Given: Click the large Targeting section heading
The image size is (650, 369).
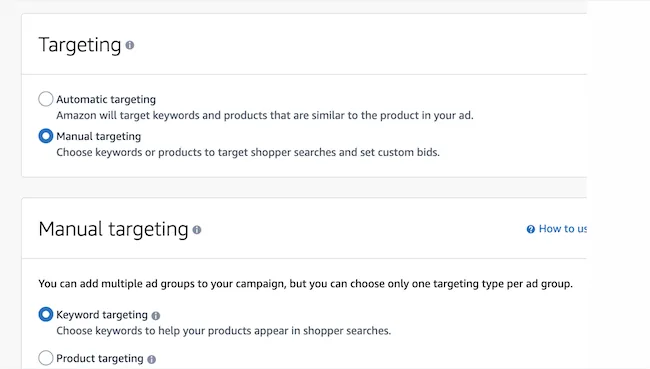Looking at the screenshot, I should [80, 45].
